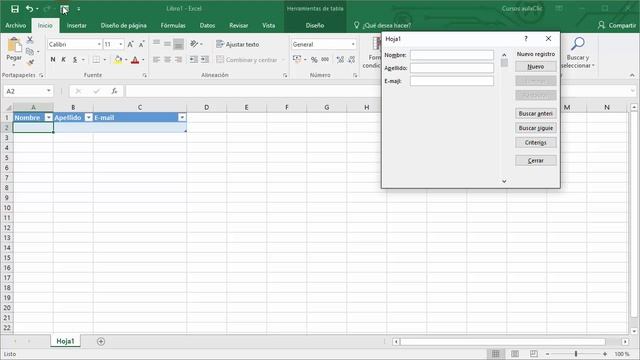Image resolution: width=640 pixels, height=360 pixels.
Task: Align text to the bottom
Action: [x=178, y=44]
